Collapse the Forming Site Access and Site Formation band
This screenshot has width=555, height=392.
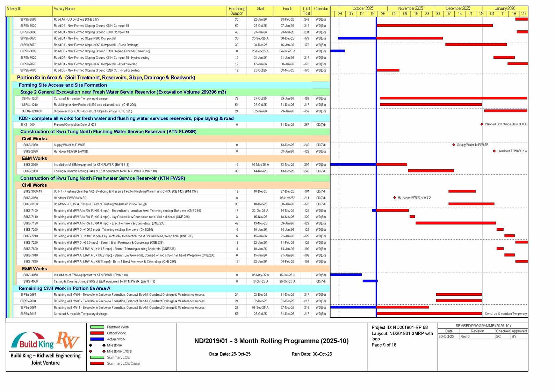click(63, 85)
